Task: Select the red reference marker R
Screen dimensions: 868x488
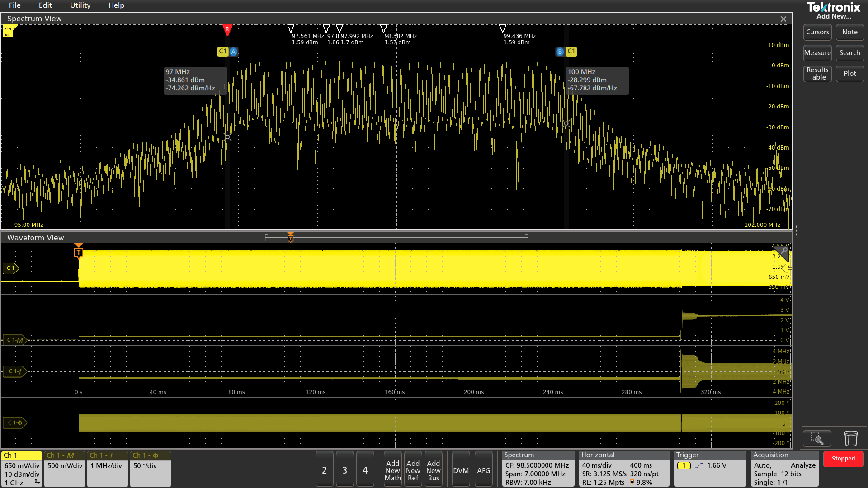Action: [x=227, y=29]
